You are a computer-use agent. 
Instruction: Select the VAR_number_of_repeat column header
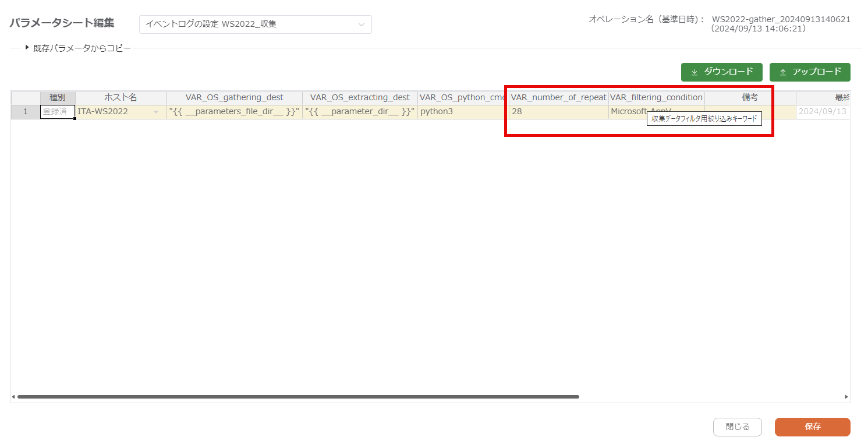point(558,97)
